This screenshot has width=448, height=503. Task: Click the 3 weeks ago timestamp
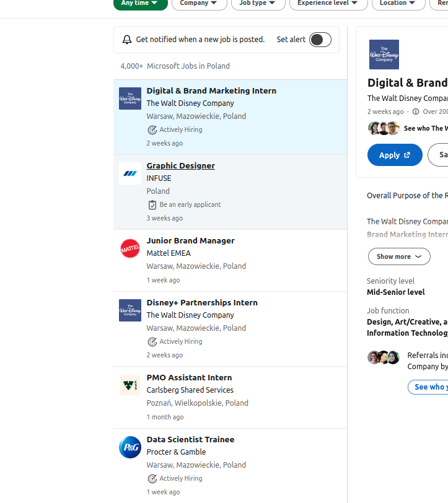click(165, 218)
